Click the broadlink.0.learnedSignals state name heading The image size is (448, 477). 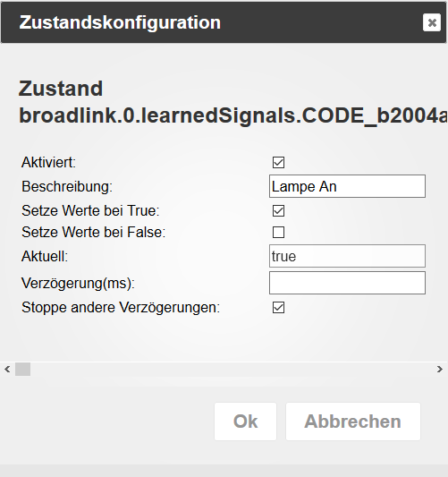233,116
